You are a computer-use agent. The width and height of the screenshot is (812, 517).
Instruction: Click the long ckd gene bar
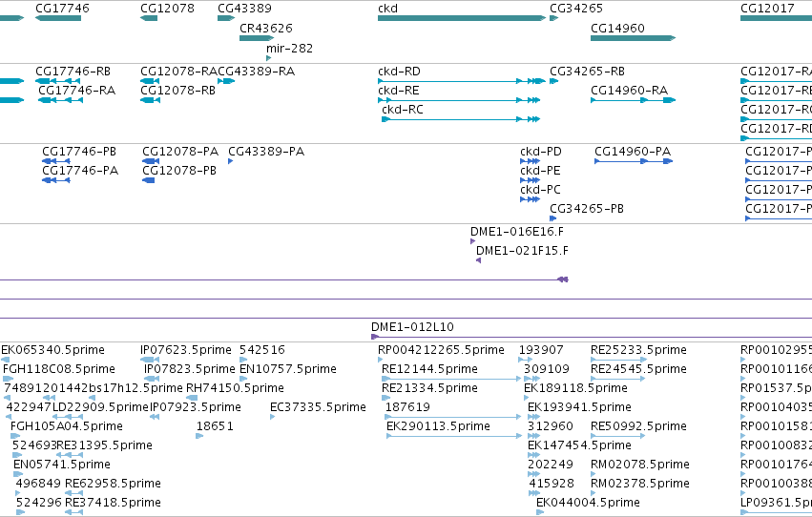tap(462, 18)
